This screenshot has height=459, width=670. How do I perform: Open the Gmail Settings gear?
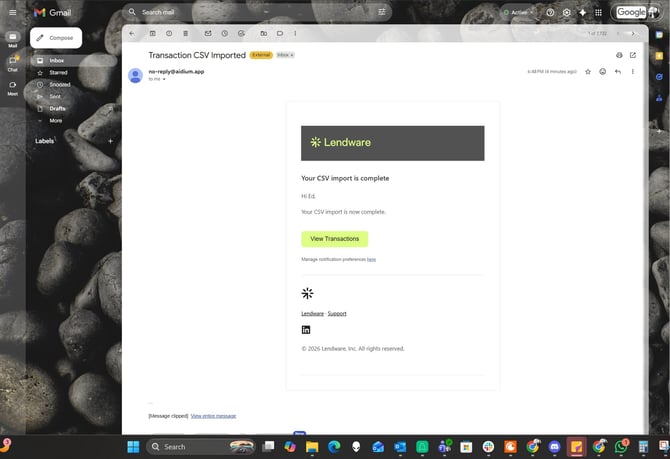(567, 12)
